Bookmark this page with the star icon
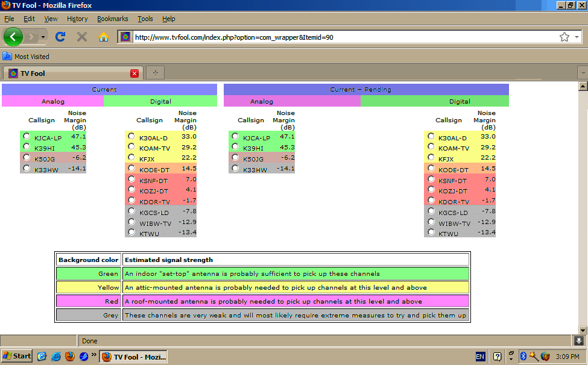Image resolution: width=588 pixels, height=365 pixels. [564, 37]
